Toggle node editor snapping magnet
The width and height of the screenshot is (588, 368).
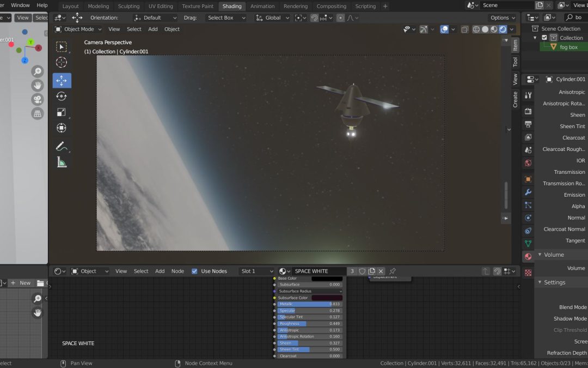click(x=497, y=271)
